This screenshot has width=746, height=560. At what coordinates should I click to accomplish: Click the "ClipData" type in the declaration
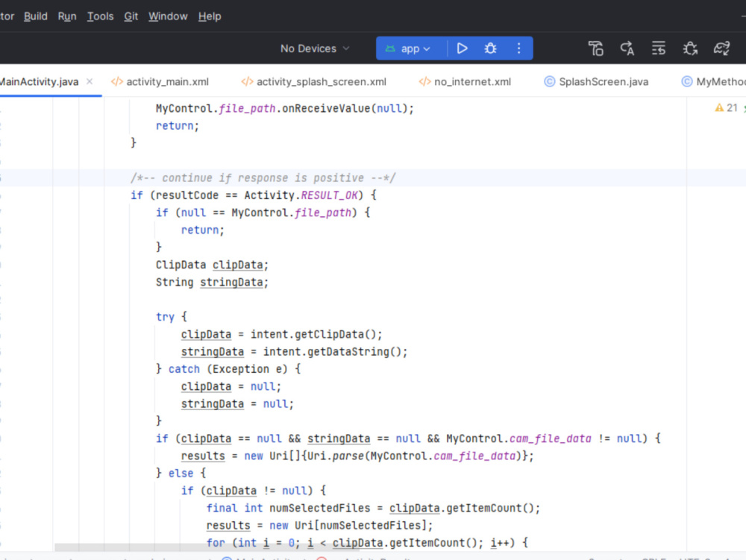click(181, 265)
